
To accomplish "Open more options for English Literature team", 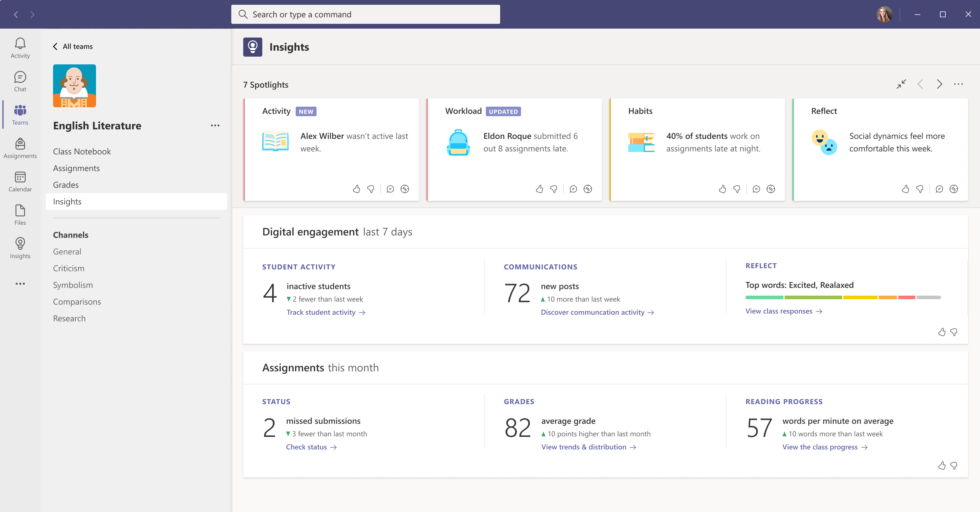I will point(215,125).
